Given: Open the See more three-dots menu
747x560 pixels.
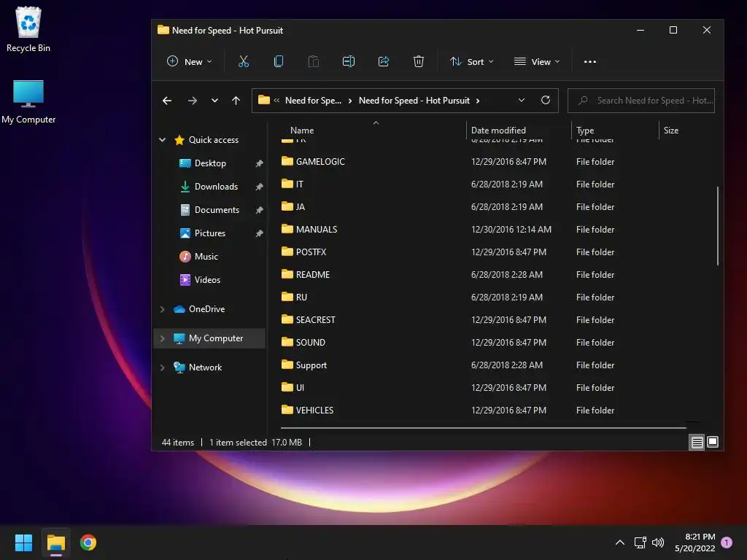Looking at the screenshot, I should pyautogui.click(x=589, y=62).
